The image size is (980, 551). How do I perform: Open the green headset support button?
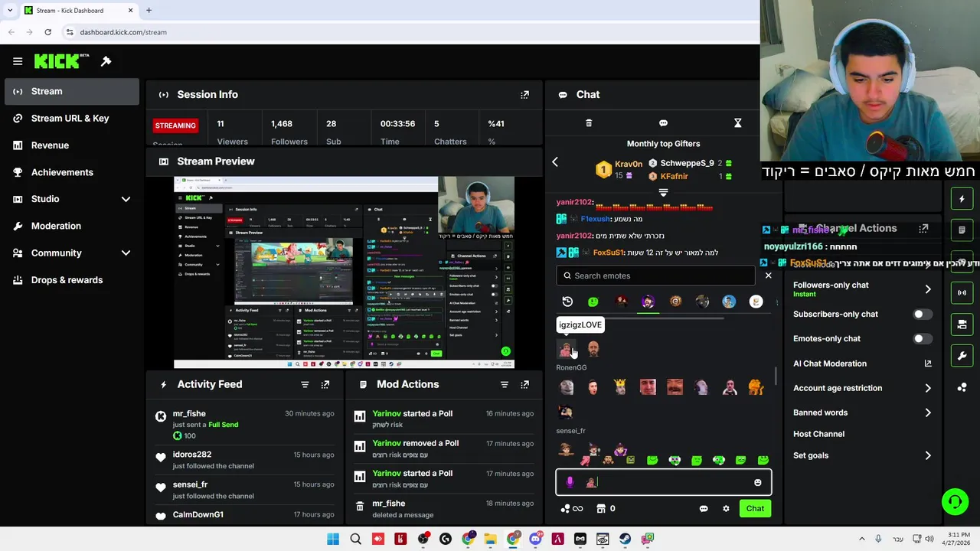click(x=955, y=502)
